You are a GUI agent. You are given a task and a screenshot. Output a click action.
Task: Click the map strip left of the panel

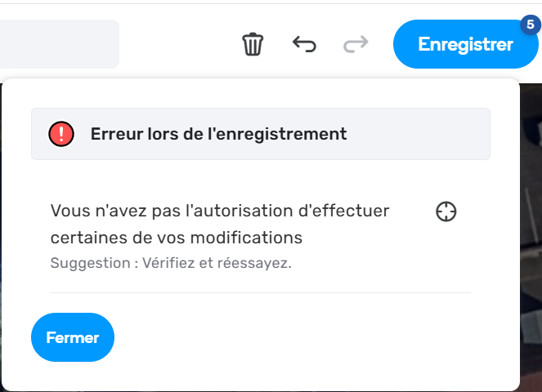point(1,237)
